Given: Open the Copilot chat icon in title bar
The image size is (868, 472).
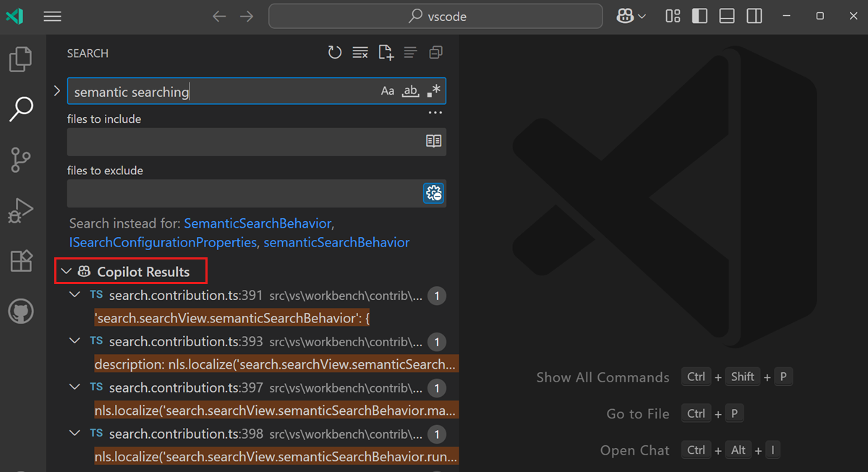Looking at the screenshot, I should (x=625, y=16).
